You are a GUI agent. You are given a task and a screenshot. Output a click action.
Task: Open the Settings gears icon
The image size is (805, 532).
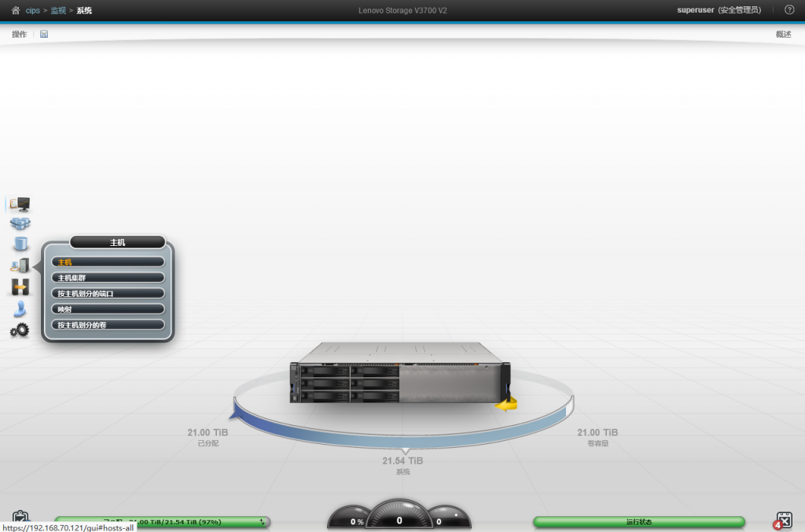tap(20, 331)
